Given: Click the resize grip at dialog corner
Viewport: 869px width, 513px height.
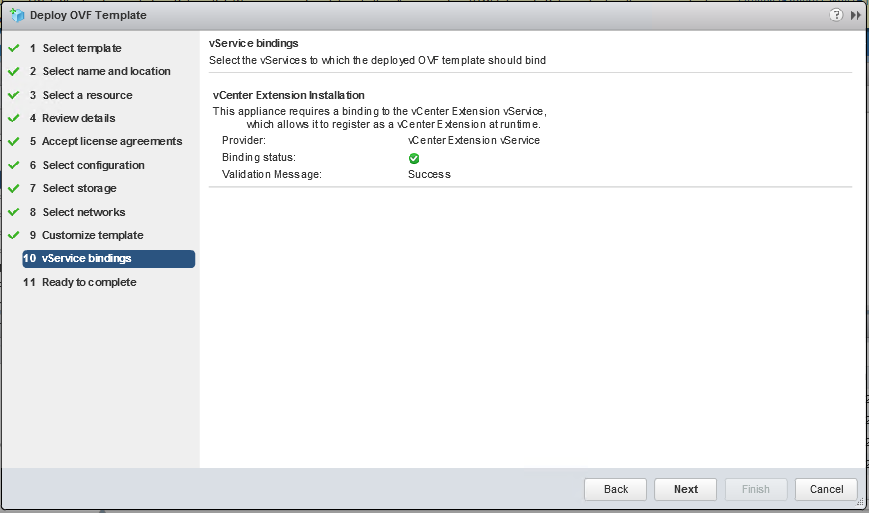Looking at the screenshot, I should pyautogui.click(x=861, y=502).
